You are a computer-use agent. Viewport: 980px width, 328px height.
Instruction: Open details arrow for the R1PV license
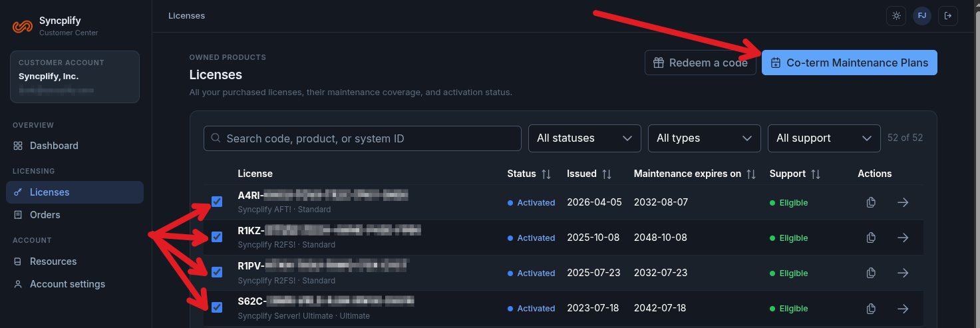[x=903, y=273]
